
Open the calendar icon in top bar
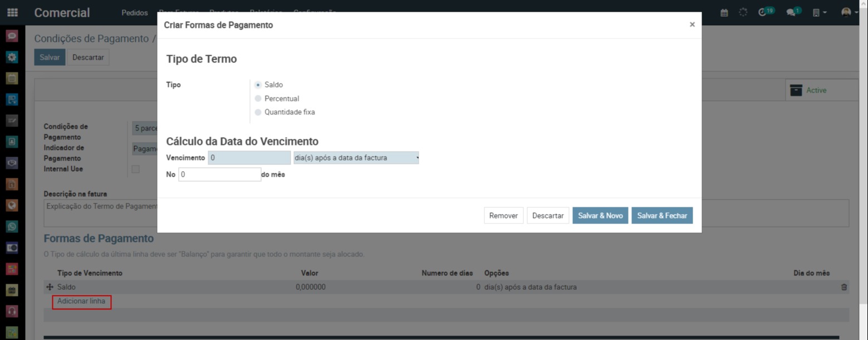tap(724, 12)
